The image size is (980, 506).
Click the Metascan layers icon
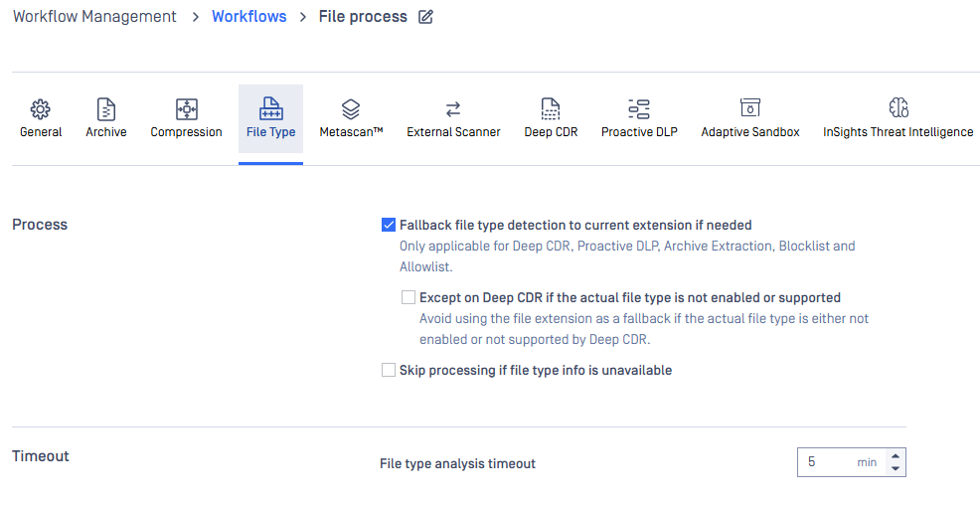351,108
